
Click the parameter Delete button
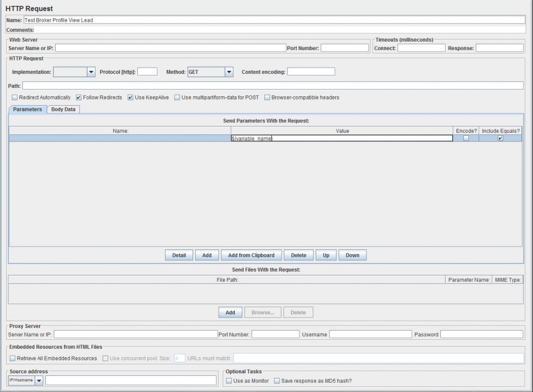tap(298, 255)
